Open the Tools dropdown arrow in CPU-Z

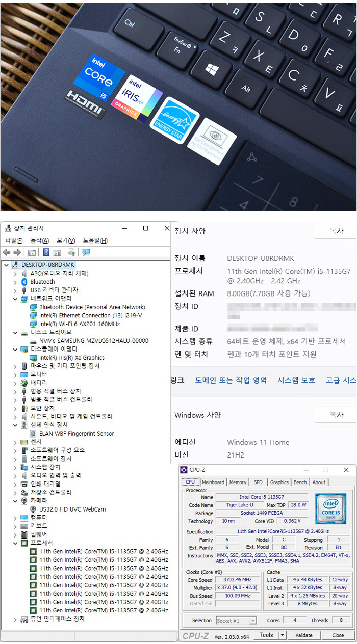pos(283,635)
